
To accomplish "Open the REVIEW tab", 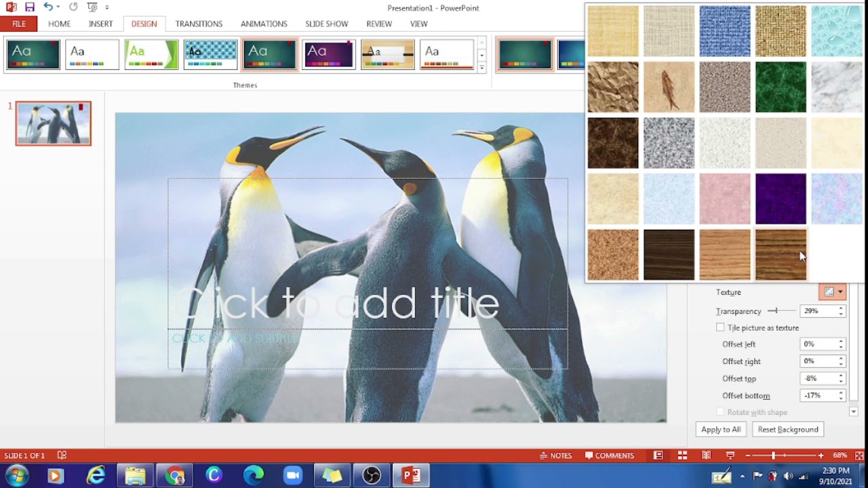I will point(379,24).
